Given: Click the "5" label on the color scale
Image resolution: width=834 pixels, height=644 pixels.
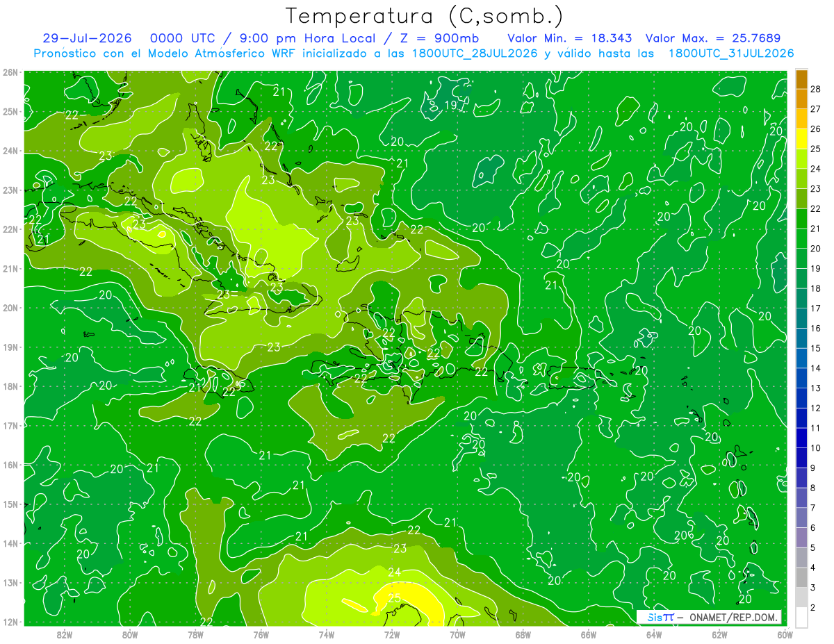Looking at the screenshot, I should pyautogui.click(x=813, y=547).
